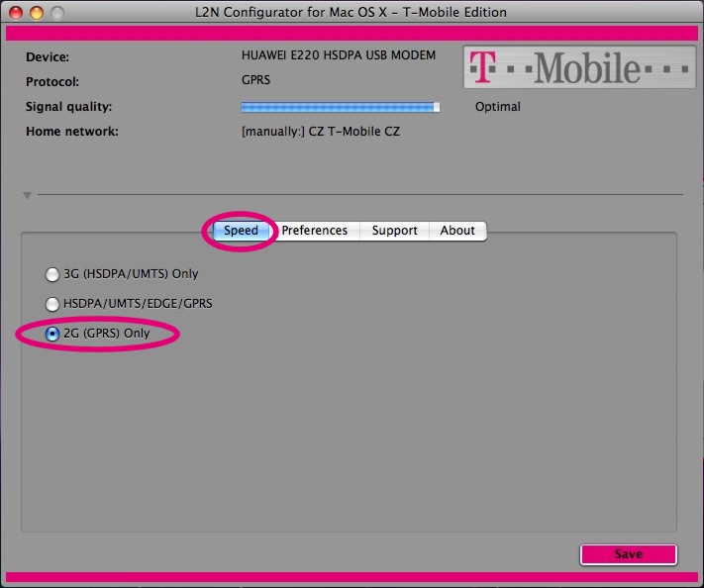Select the HSDPA/UMTS/EDGE/GPRS radio option
Screen dimensions: 704x588
52,304
